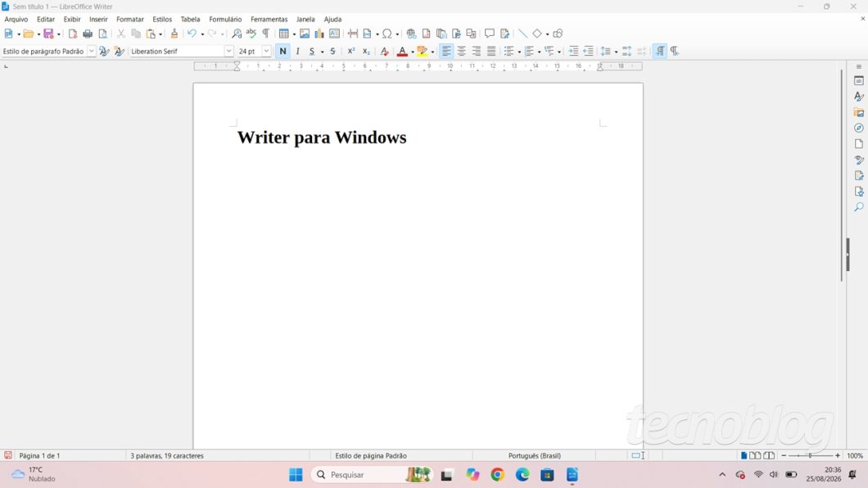Expand paragraph style dropdown arrow
Viewport: 868px width, 488px height.
coord(92,51)
